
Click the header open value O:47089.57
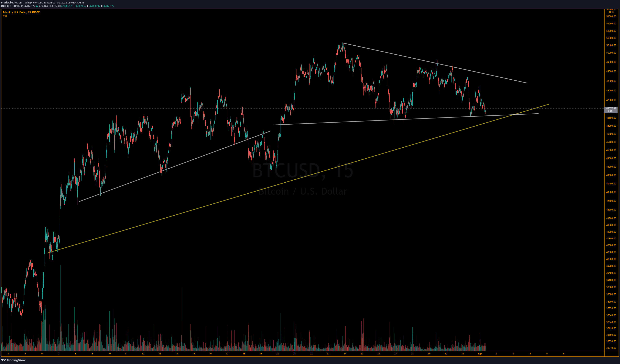[x=65, y=6]
